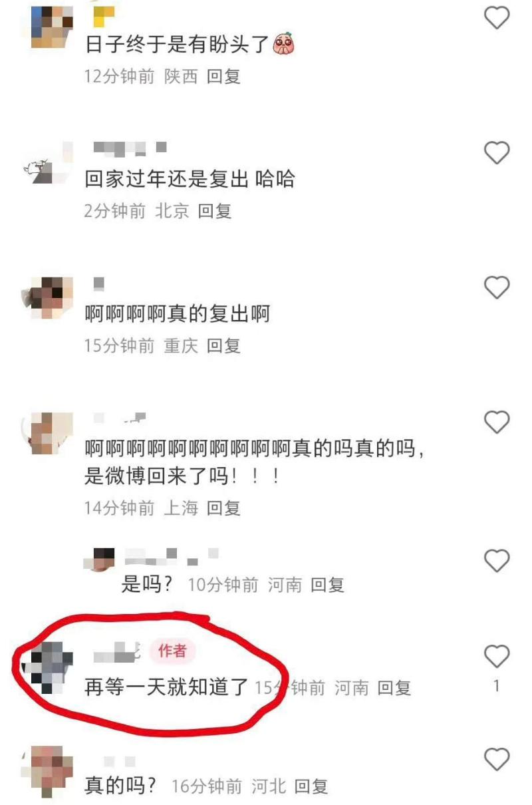Reply to the 北京 comment posted 2分钟前
Screen dimensions: 532x805
point(215,212)
